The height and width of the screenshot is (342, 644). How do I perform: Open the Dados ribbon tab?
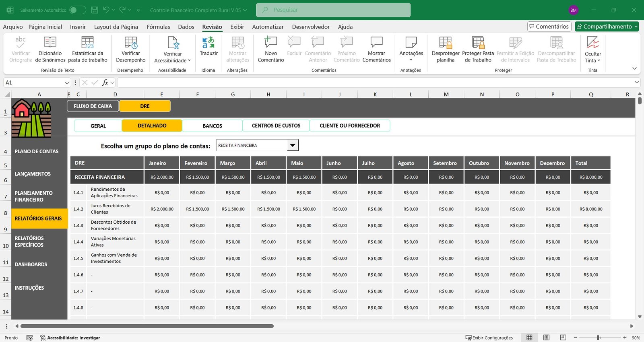pos(186,27)
